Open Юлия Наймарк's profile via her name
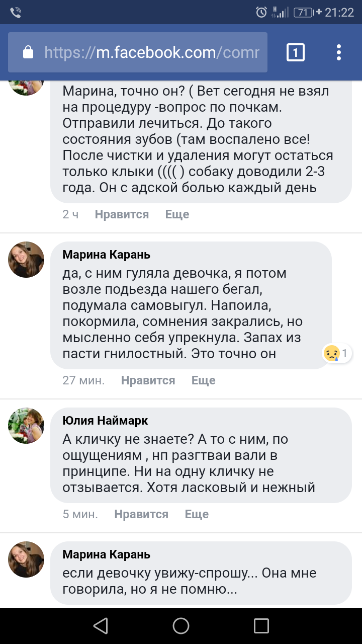The height and width of the screenshot is (644, 362). coord(105,421)
